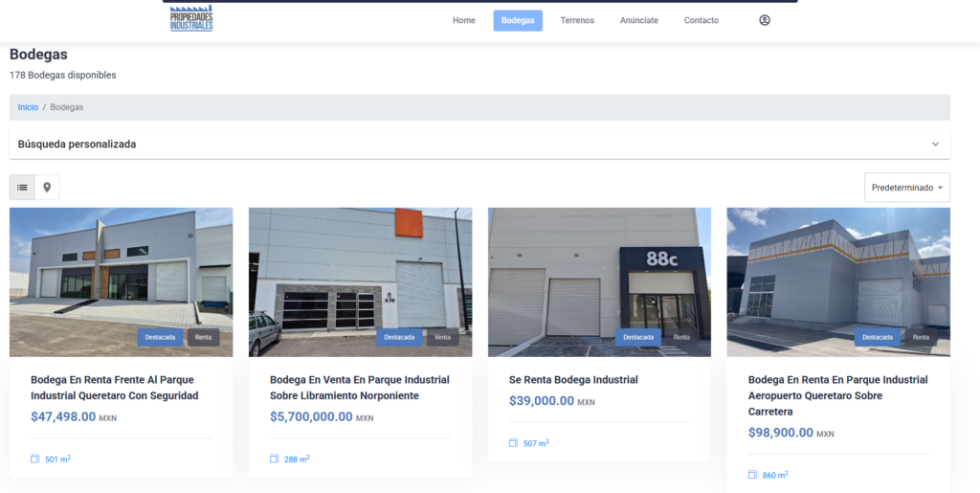Open the Anúnciate page
Image resolution: width=980 pixels, height=493 pixels.
click(x=638, y=21)
